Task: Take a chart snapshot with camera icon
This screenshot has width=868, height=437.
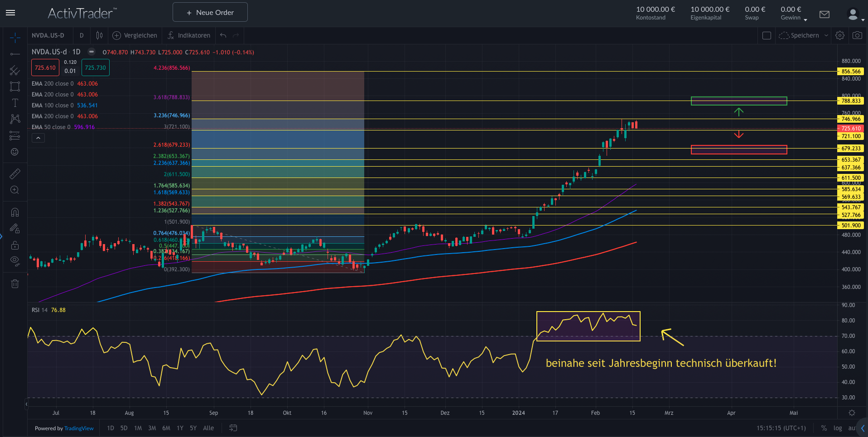Action: pos(857,35)
